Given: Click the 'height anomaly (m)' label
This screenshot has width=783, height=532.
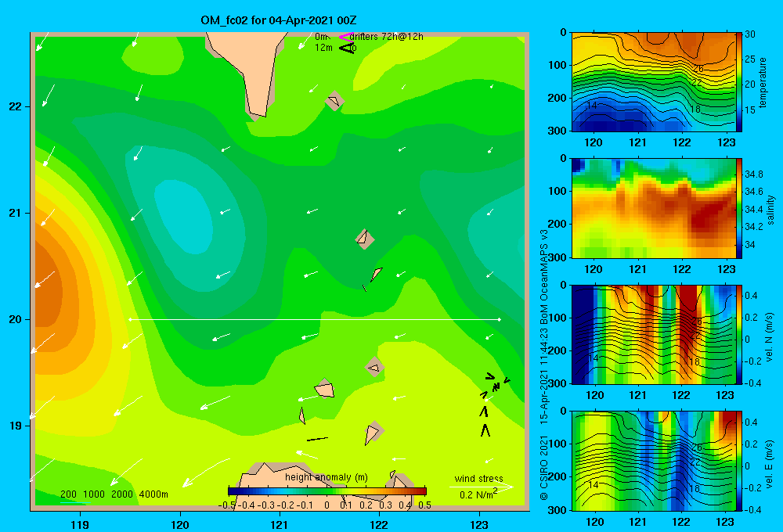Looking at the screenshot, I should tap(327, 477).
